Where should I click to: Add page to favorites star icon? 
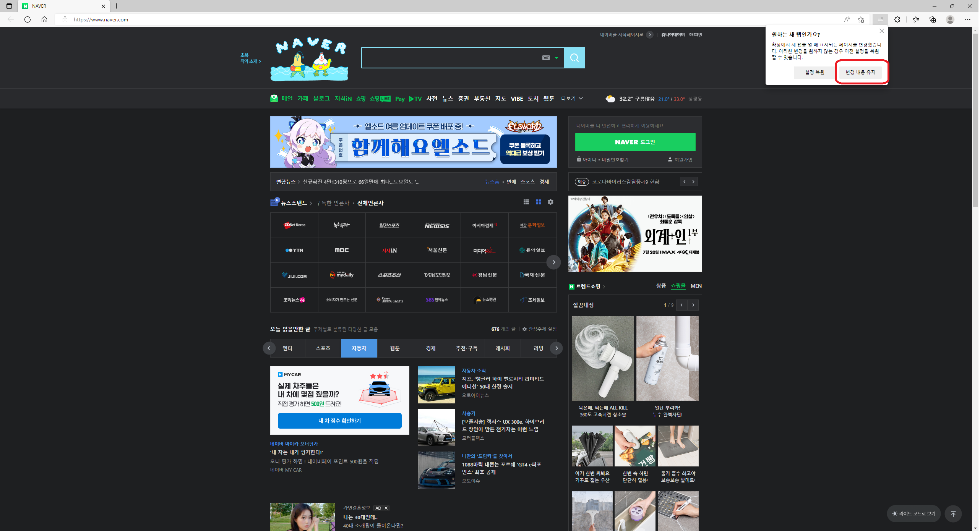pos(862,19)
